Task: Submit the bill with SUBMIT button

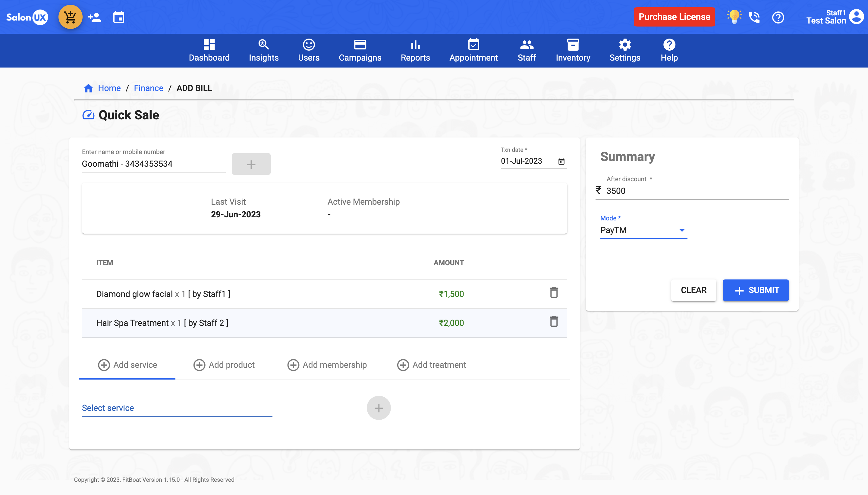Action: pos(755,290)
